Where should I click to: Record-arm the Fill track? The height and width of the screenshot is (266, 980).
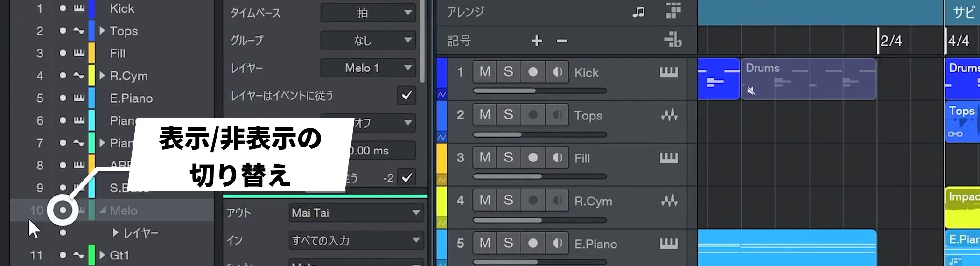532,158
